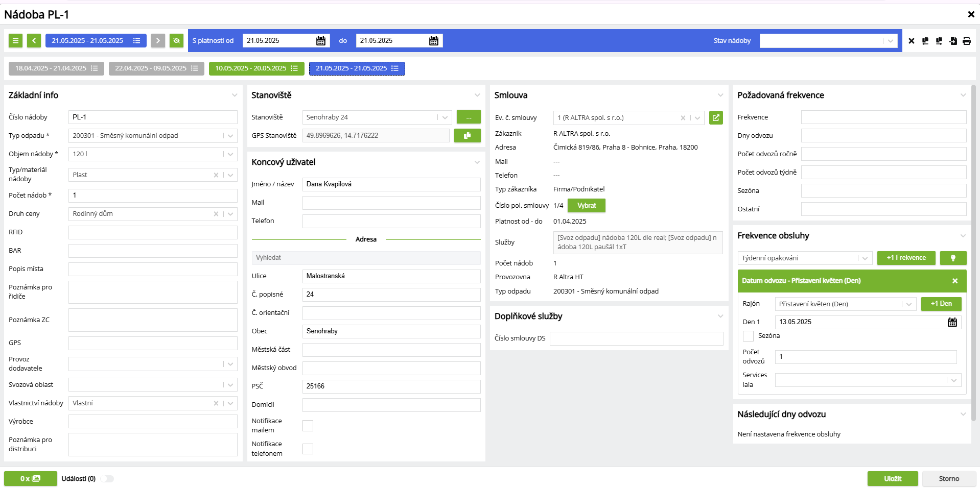Switch to the 18.04.2025 - 21.04.2025 period tab
This screenshot has width=980, height=488.
[x=56, y=68]
